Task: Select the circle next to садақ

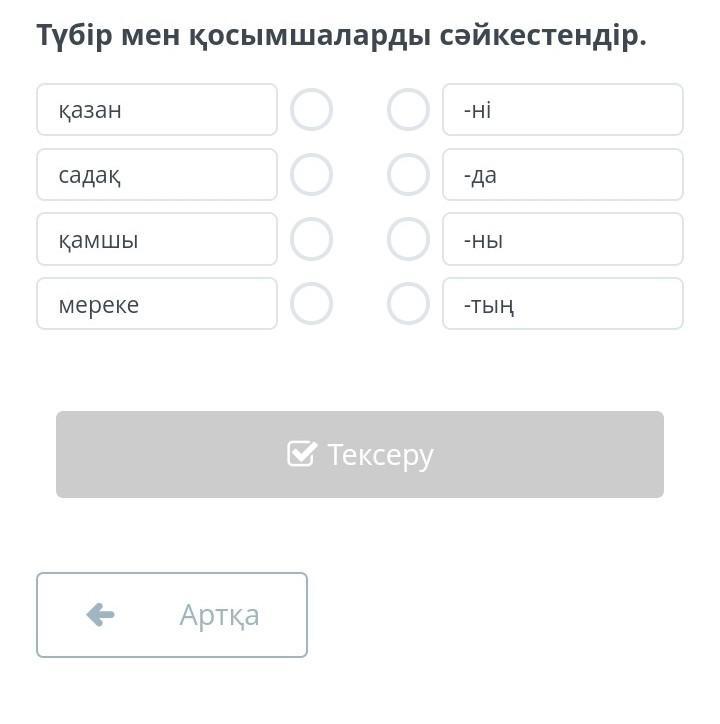Action: (311, 175)
